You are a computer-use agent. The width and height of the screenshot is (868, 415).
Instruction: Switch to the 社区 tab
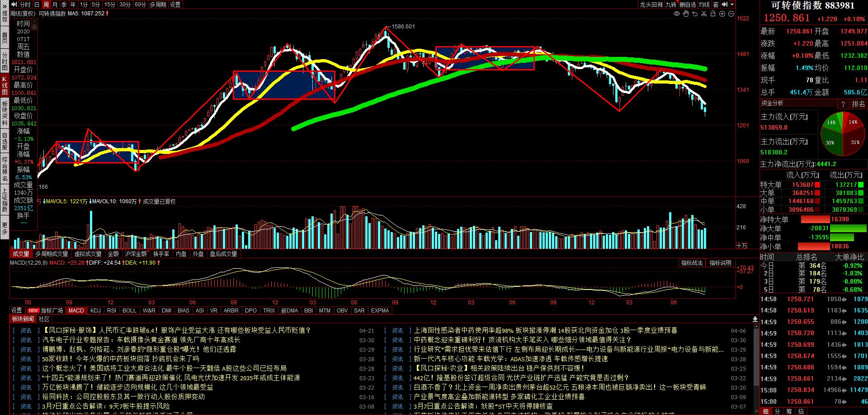tap(44, 319)
